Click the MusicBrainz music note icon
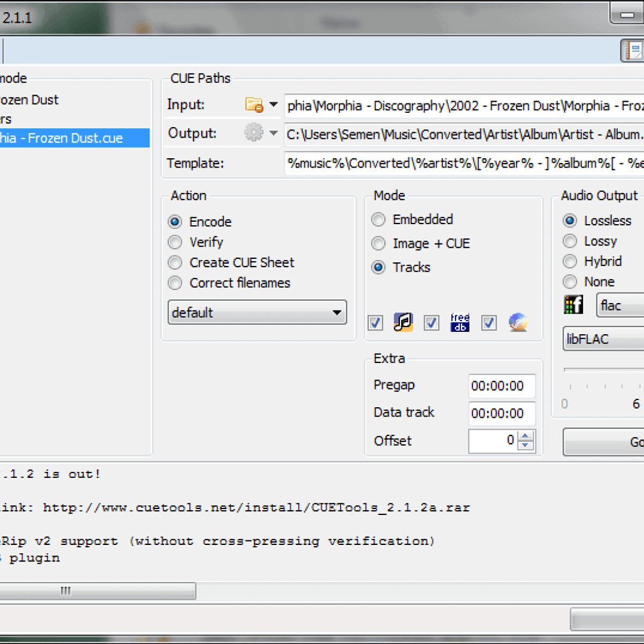Image resolution: width=644 pixels, height=644 pixels. [x=403, y=322]
